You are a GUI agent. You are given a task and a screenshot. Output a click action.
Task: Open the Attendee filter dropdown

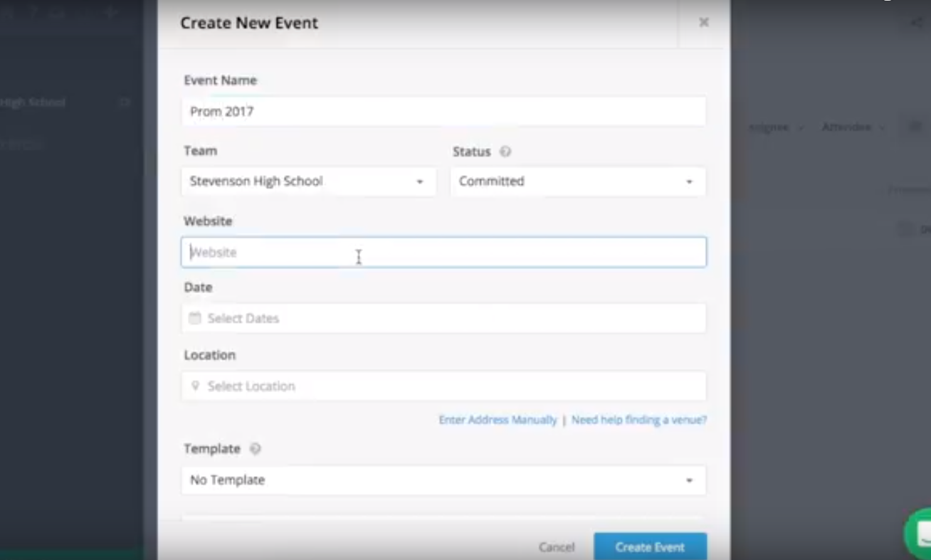point(853,127)
